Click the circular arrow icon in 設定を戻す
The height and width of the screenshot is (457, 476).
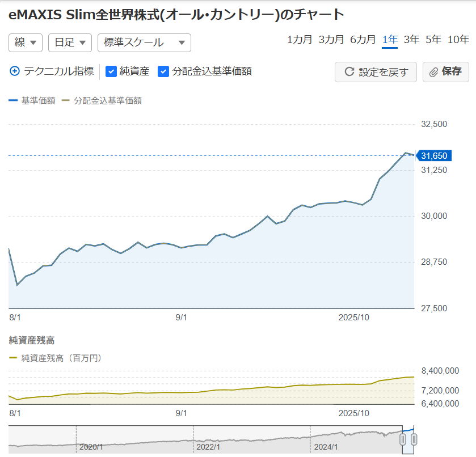pyautogui.click(x=349, y=72)
